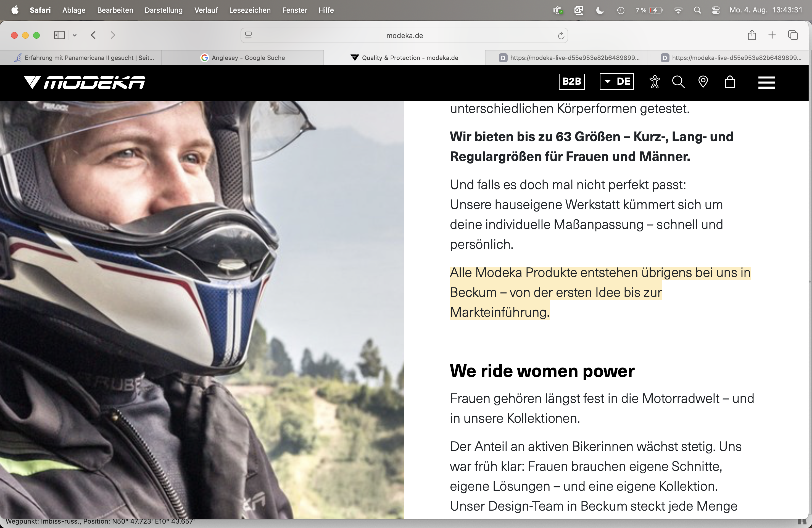The width and height of the screenshot is (812, 528).
Task: Show Safari tab overview icon
Action: point(793,35)
